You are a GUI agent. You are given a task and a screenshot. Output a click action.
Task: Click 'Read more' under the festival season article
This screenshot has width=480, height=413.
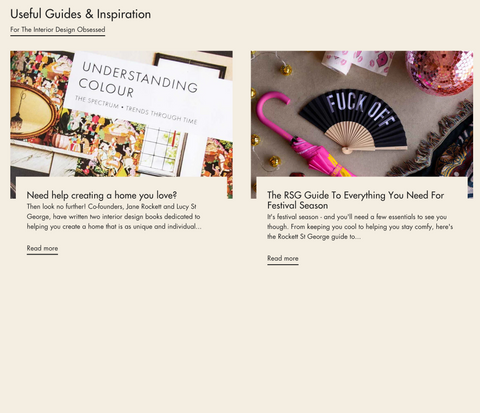pos(283,258)
